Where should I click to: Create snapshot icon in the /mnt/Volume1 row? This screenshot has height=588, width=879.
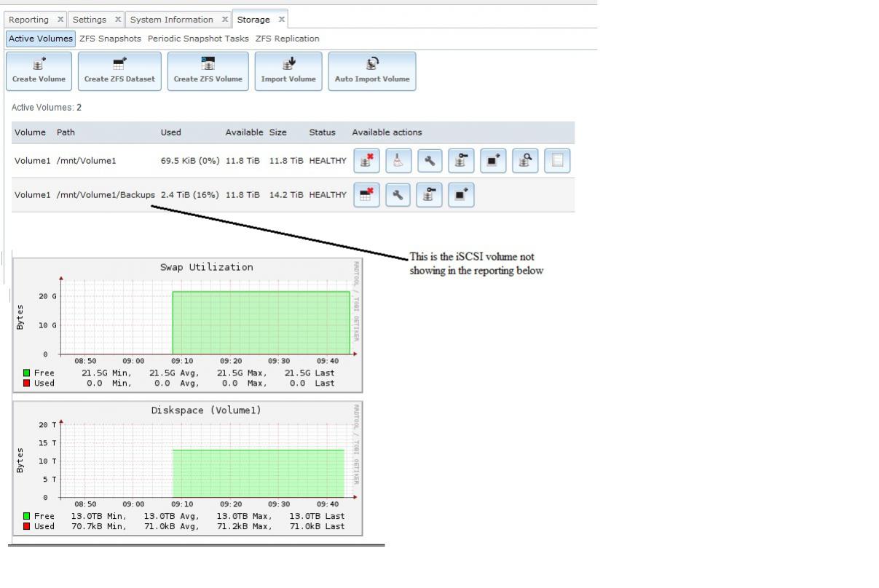click(x=493, y=161)
